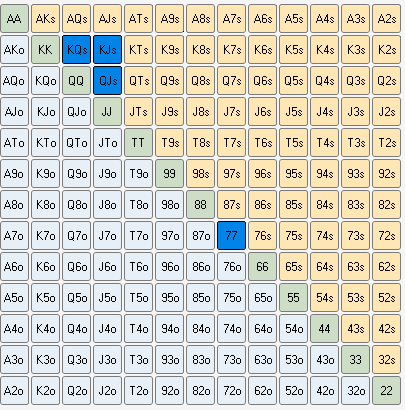Select the 32s hand
405x410 pixels.
click(386, 359)
